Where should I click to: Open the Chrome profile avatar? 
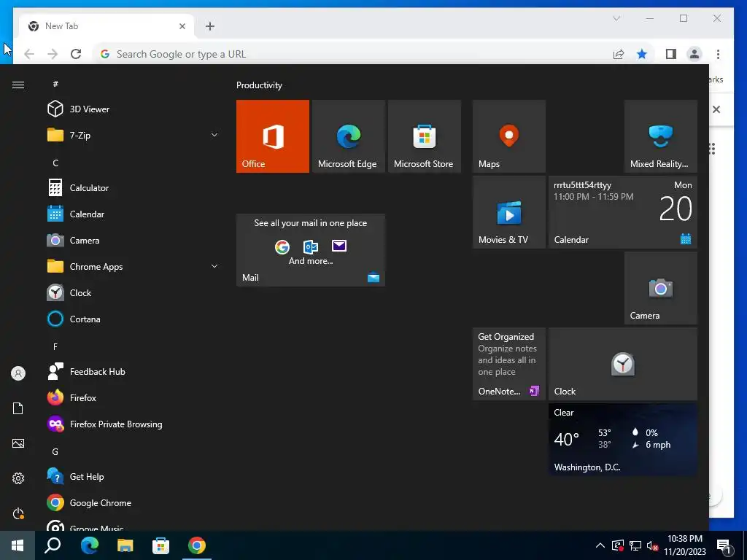pyautogui.click(x=694, y=54)
